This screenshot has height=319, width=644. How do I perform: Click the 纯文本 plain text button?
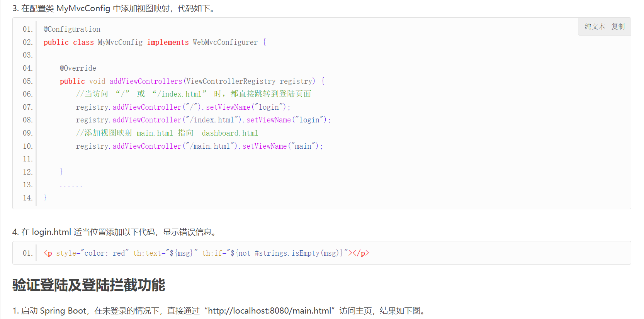[595, 27]
